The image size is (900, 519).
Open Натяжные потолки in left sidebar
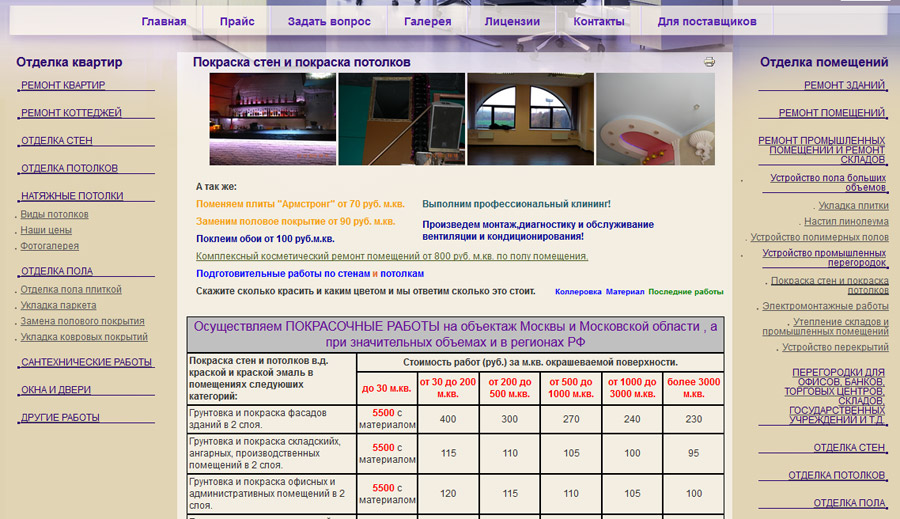pyautogui.click(x=72, y=196)
